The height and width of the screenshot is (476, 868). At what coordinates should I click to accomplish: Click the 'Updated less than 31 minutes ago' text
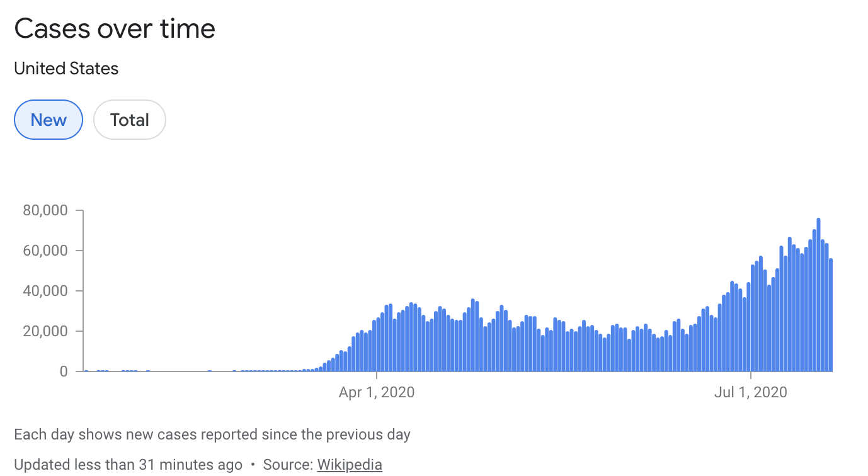tap(128, 465)
